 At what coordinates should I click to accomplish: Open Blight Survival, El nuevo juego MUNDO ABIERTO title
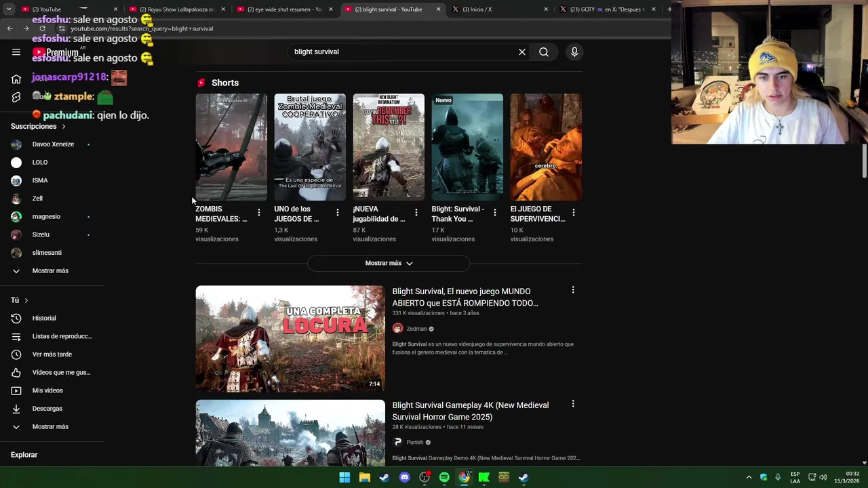click(465, 297)
